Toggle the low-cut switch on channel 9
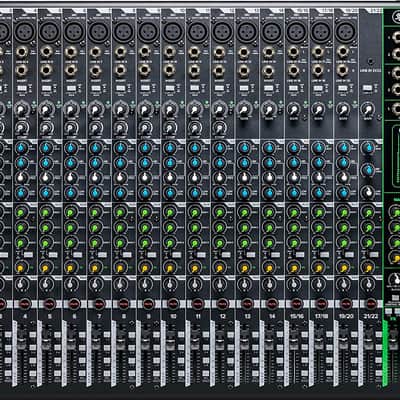 (145, 88)
